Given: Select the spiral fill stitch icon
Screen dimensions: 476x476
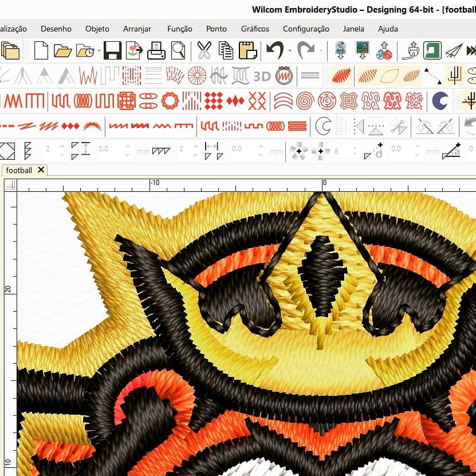Looking at the screenshot, I should (305, 101).
